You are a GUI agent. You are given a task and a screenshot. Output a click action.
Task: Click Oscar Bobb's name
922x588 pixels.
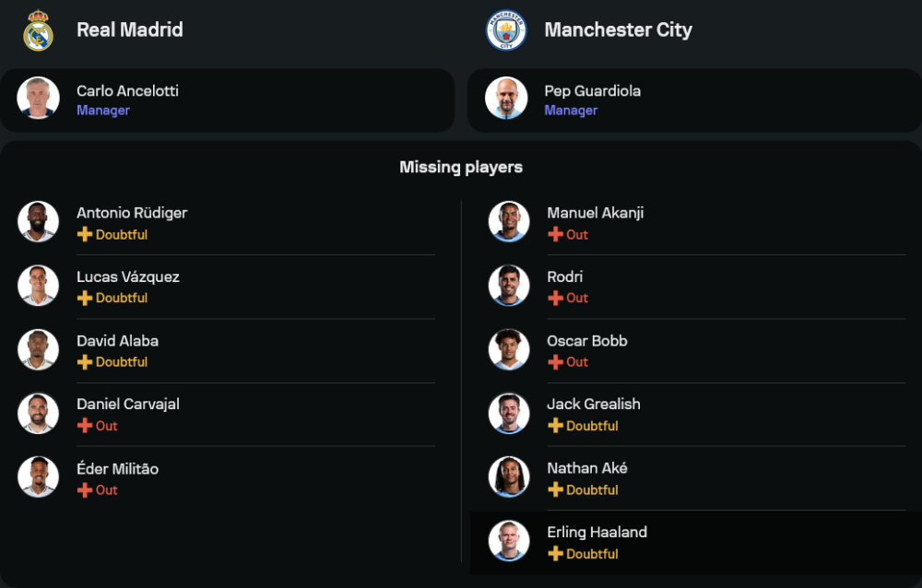coord(586,340)
